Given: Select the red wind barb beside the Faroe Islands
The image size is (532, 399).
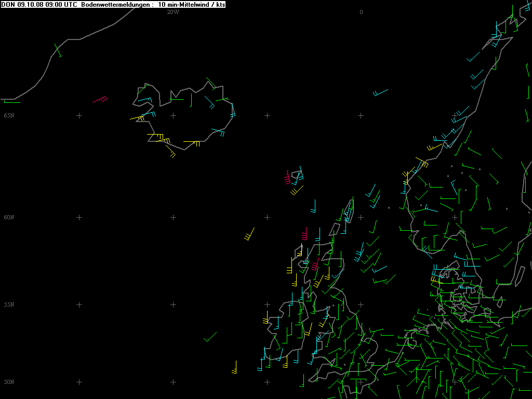Looking at the screenshot, I should point(287,177).
